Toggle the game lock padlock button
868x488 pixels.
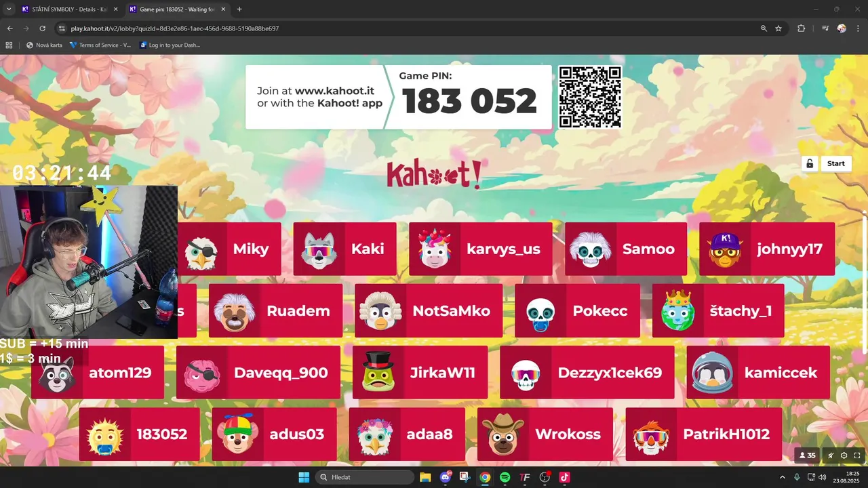809,163
